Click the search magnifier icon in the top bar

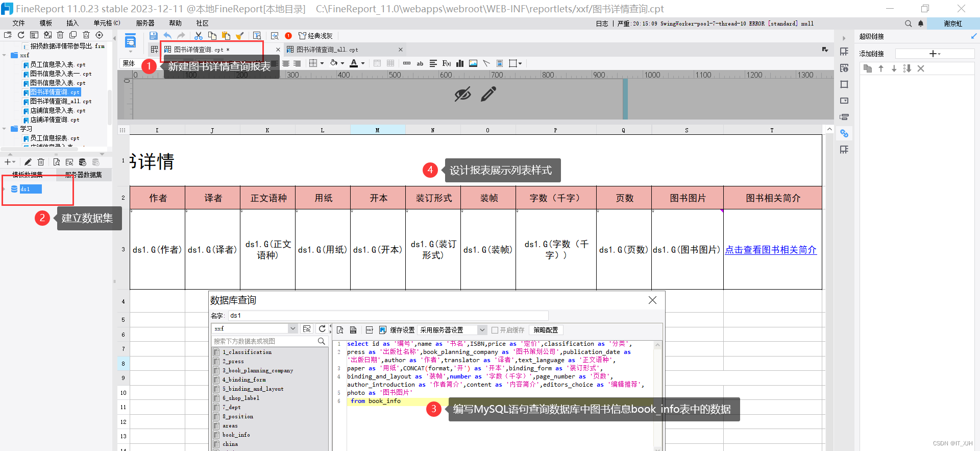tap(908, 23)
